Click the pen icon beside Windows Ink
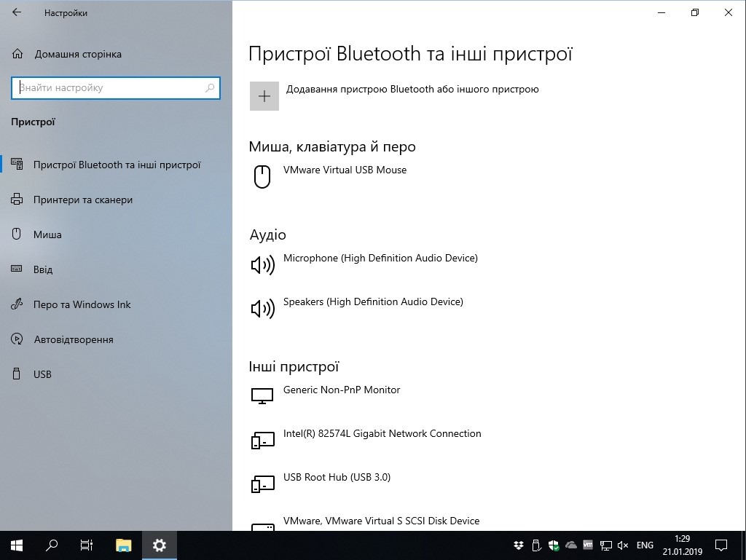 tap(17, 304)
